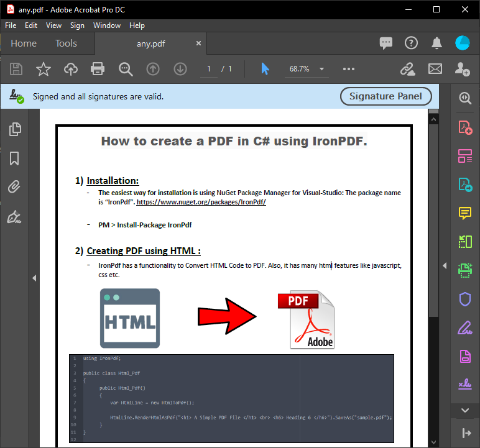Share with others add-person icon
480x448 pixels.
[x=462, y=69]
